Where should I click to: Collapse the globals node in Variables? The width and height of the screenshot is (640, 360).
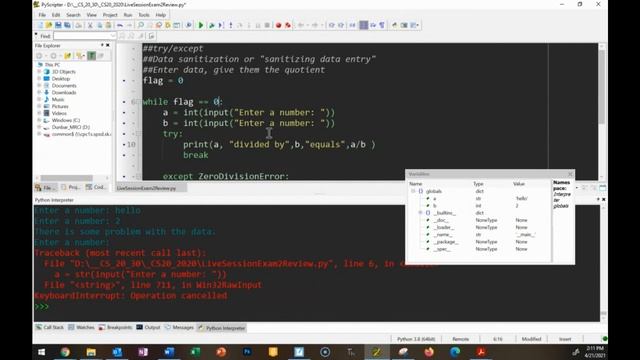413,191
